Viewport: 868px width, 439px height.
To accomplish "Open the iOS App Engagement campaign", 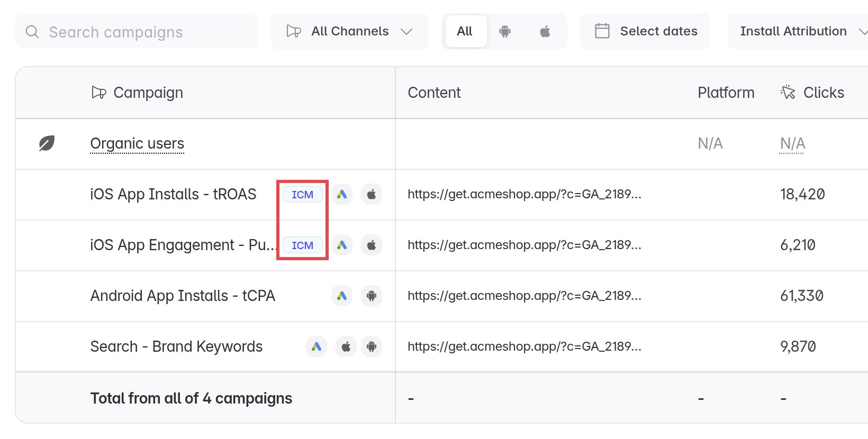I will tap(183, 245).
